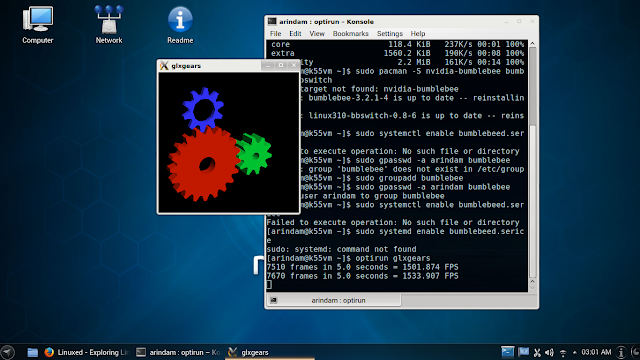Click the green gear in glxgears
This screenshot has width=640, height=360.
tap(254, 153)
